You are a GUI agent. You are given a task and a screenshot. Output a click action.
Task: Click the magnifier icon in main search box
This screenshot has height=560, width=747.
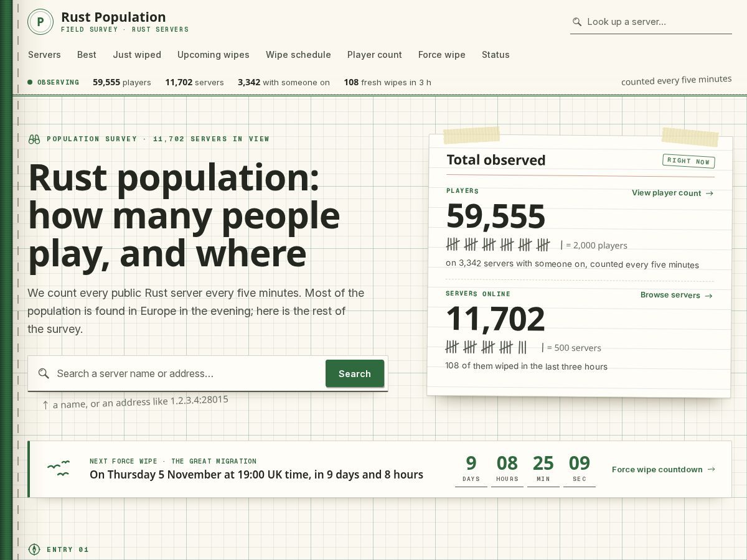(x=44, y=373)
